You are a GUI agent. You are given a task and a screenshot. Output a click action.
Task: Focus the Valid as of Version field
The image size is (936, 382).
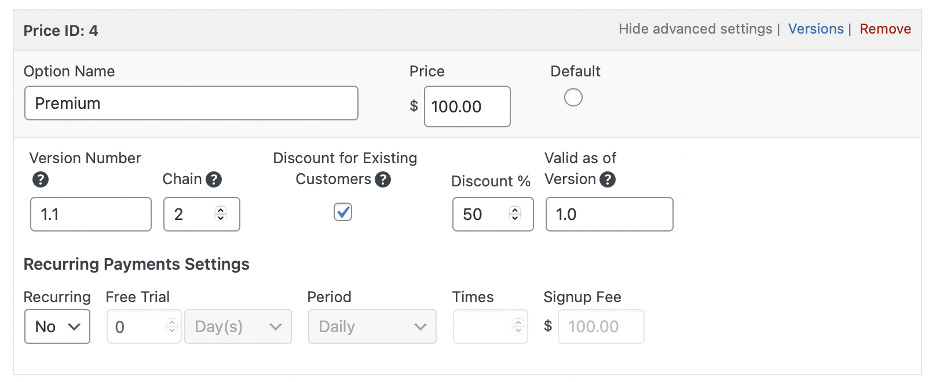click(609, 214)
